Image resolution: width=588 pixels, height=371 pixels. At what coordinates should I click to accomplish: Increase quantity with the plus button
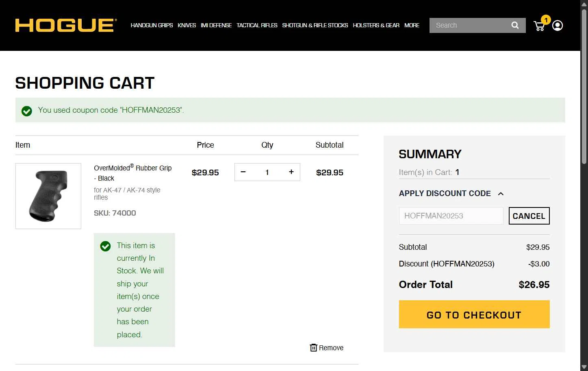pos(291,172)
